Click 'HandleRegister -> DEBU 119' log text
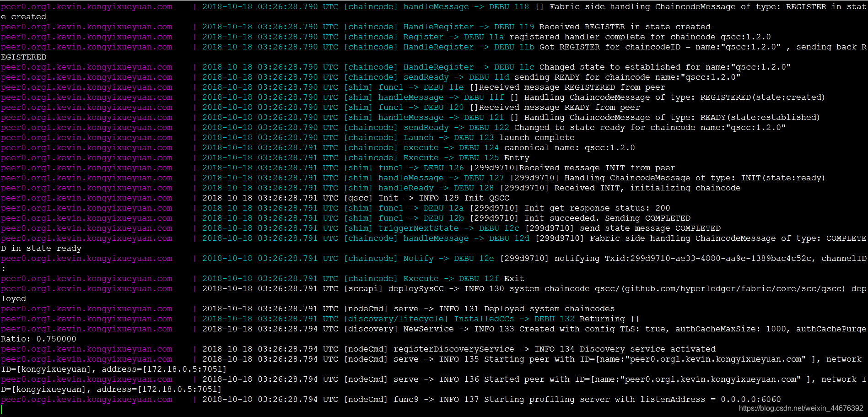This screenshot has width=868, height=417. tap(469, 27)
